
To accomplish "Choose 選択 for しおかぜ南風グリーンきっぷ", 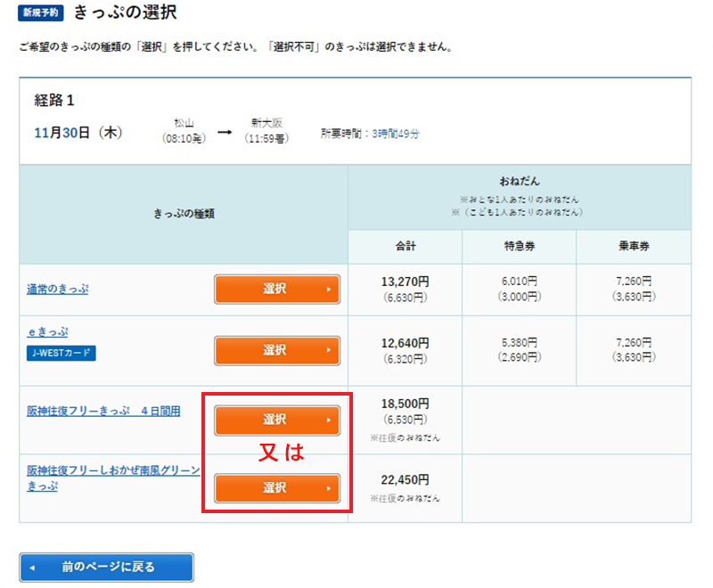I will point(276,488).
